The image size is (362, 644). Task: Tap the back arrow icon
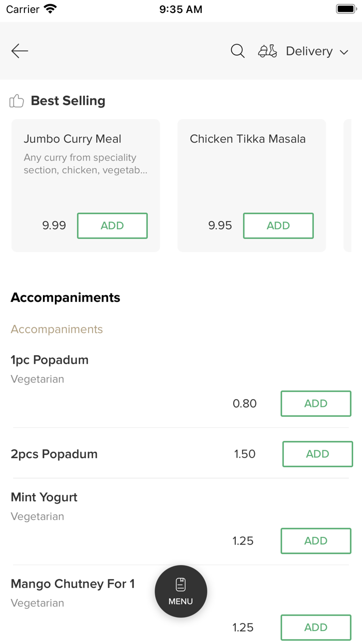click(20, 51)
